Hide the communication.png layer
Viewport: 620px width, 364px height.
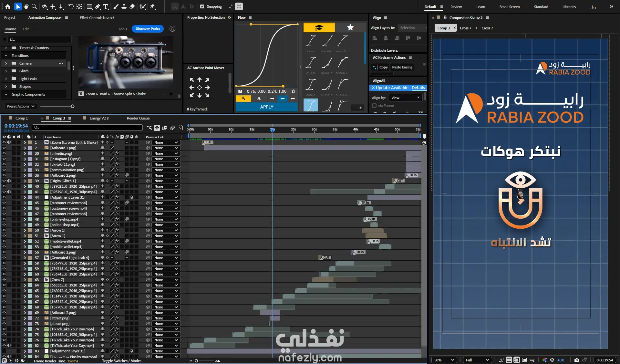pyautogui.click(x=4, y=170)
